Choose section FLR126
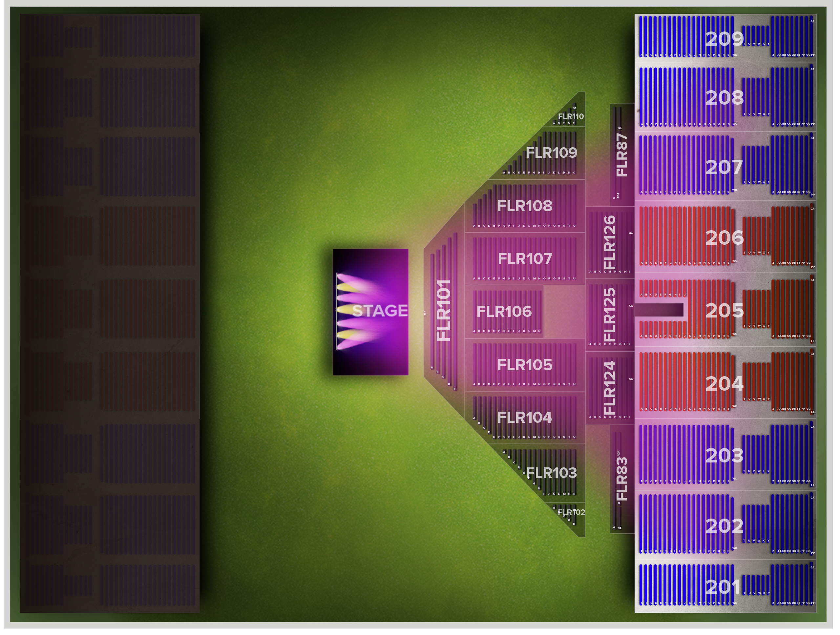The width and height of the screenshot is (840, 635). (610, 243)
